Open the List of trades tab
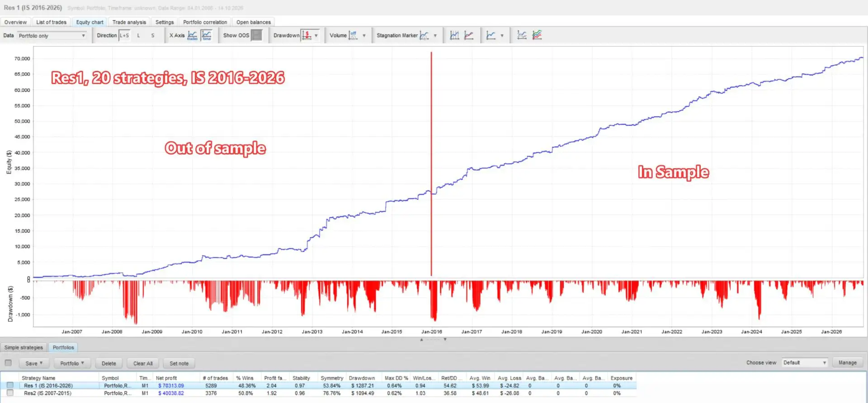 tap(51, 22)
